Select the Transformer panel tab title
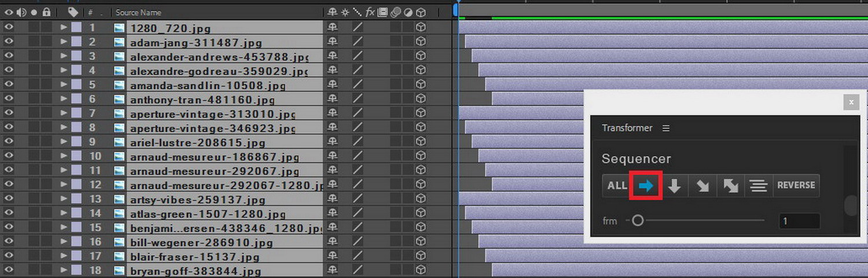This screenshot has height=278, width=868. pyautogui.click(x=627, y=128)
